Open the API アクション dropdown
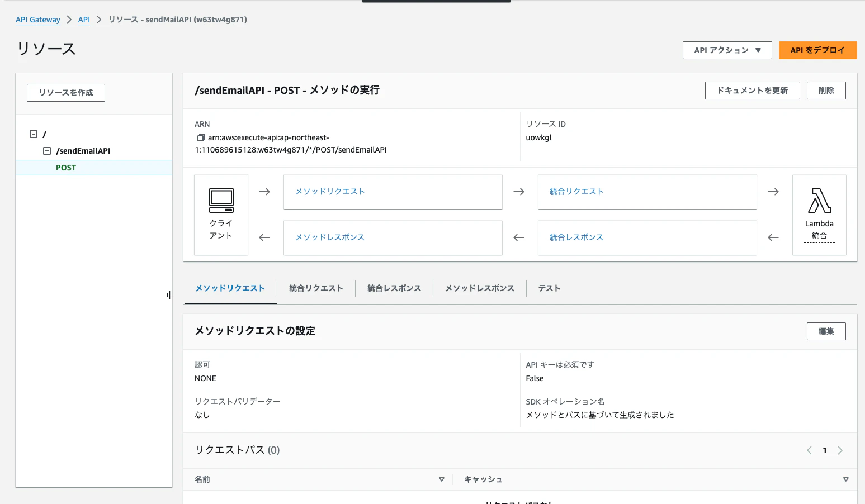The width and height of the screenshot is (865, 504). [727, 50]
